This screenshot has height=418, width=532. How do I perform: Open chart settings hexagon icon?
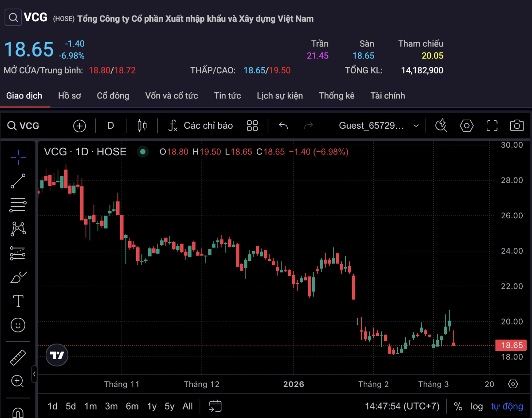(x=466, y=126)
